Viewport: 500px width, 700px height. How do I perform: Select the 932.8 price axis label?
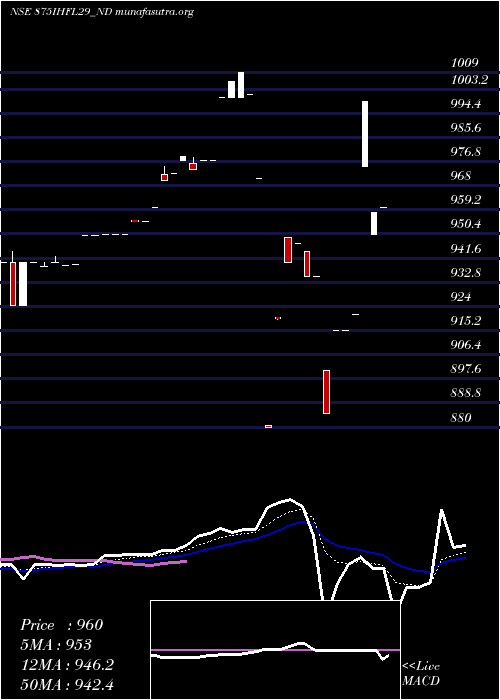click(x=466, y=272)
